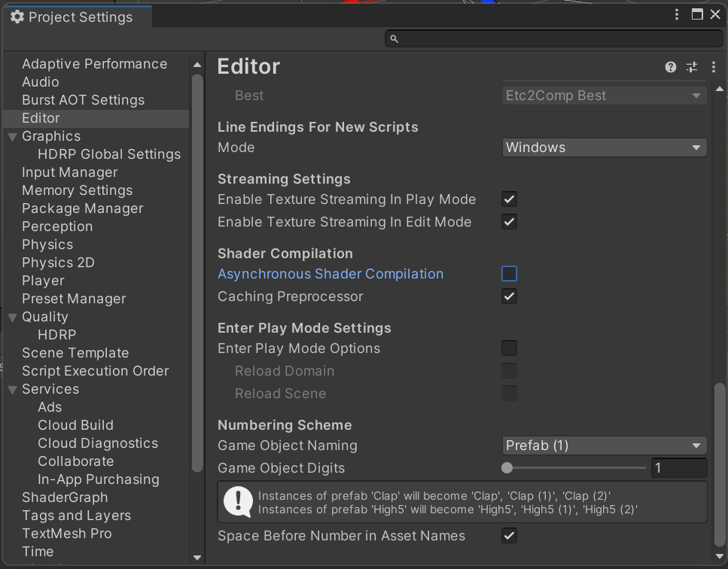Select ShaderGraph settings
Image resolution: width=728 pixels, height=569 pixels.
(x=65, y=498)
